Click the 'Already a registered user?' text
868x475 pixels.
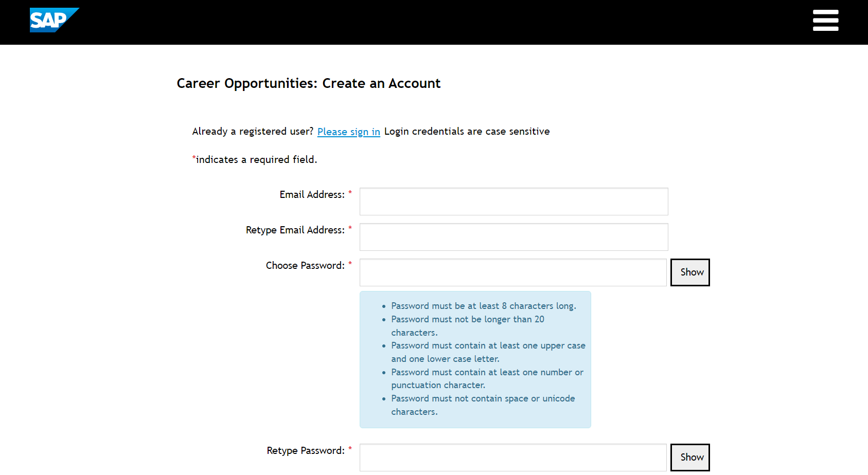click(x=253, y=132)
